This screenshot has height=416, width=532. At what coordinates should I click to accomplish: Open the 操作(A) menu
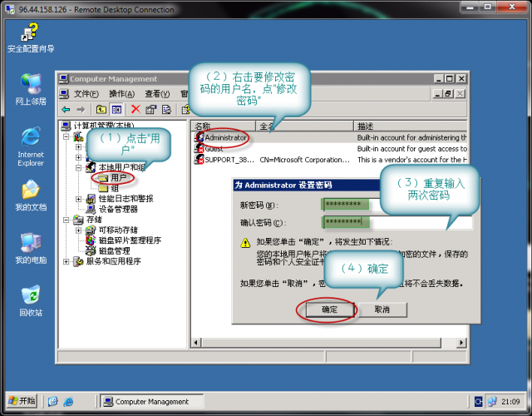click(122, 94)
